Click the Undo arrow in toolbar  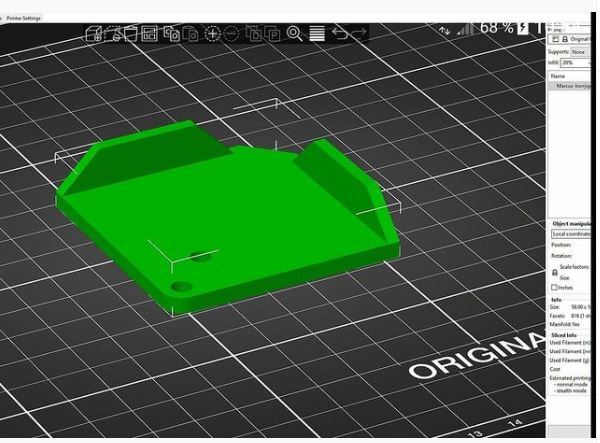coord(339,34)
